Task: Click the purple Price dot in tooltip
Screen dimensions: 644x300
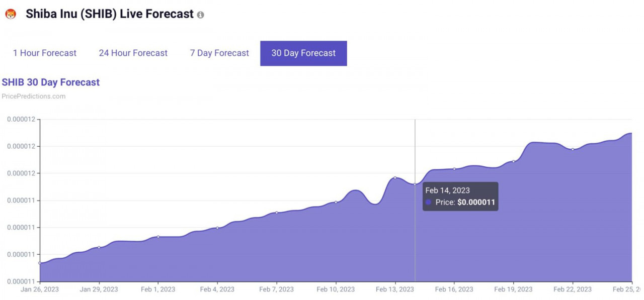Action: (429, 202)
